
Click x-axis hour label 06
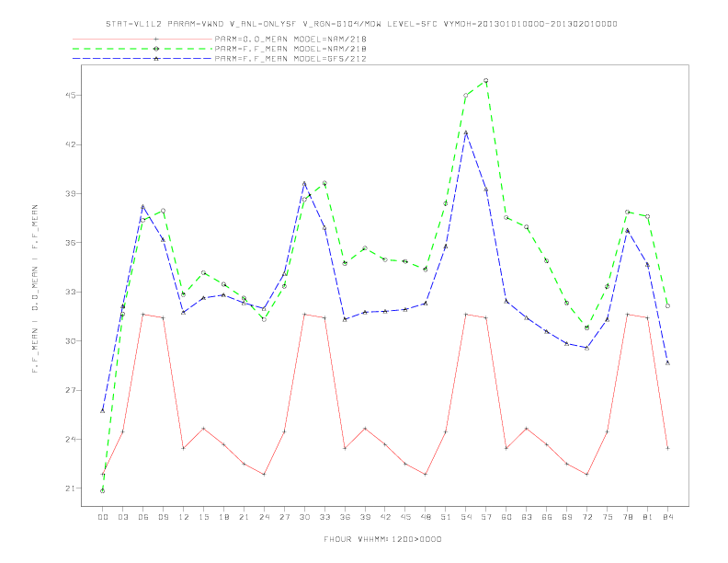click(143, 517)
